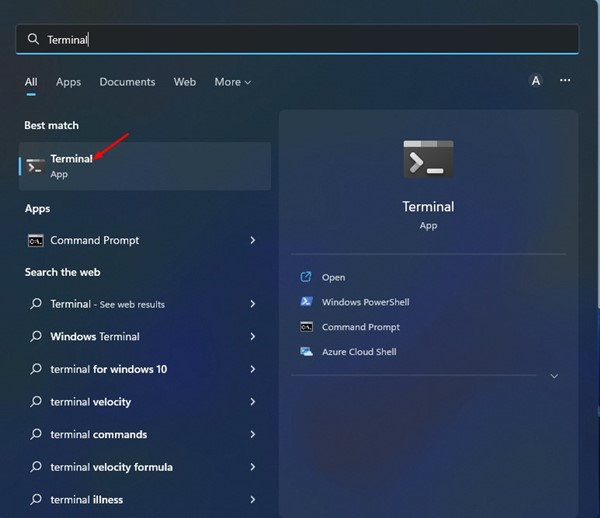
Task: Click the Command Prompt icon under Apps
Action: [36, 241]
